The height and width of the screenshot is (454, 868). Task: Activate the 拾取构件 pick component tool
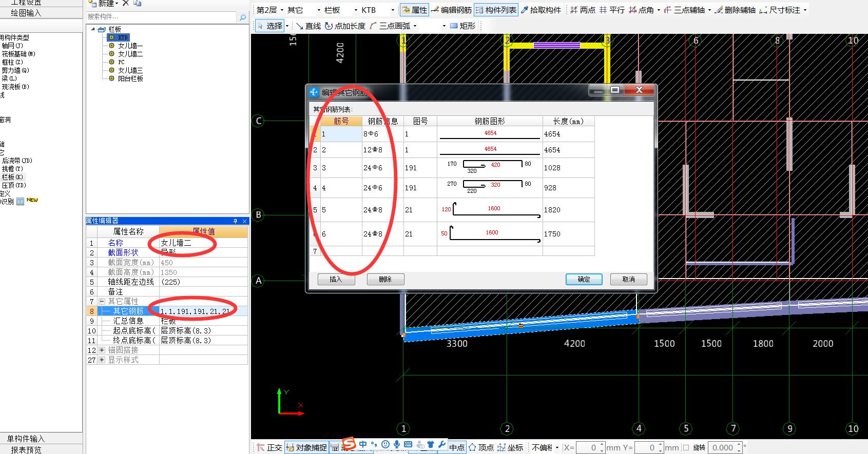[541, 10]
